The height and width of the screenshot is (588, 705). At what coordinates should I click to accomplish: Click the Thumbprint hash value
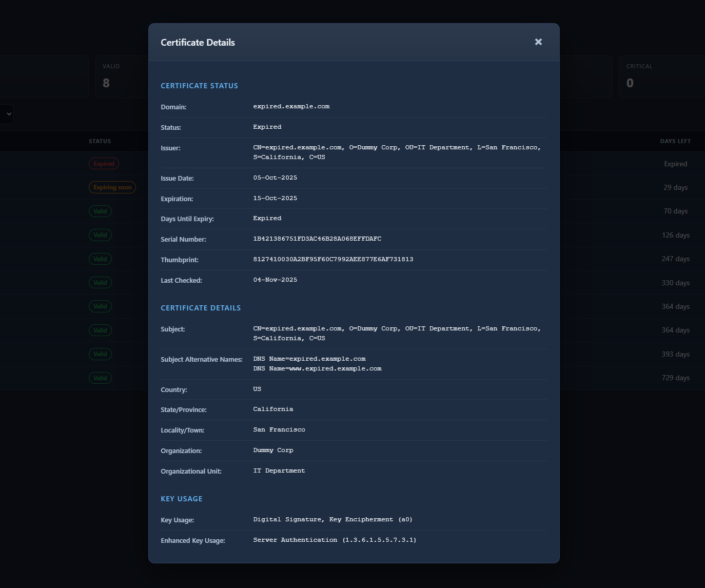coord(333,260)
